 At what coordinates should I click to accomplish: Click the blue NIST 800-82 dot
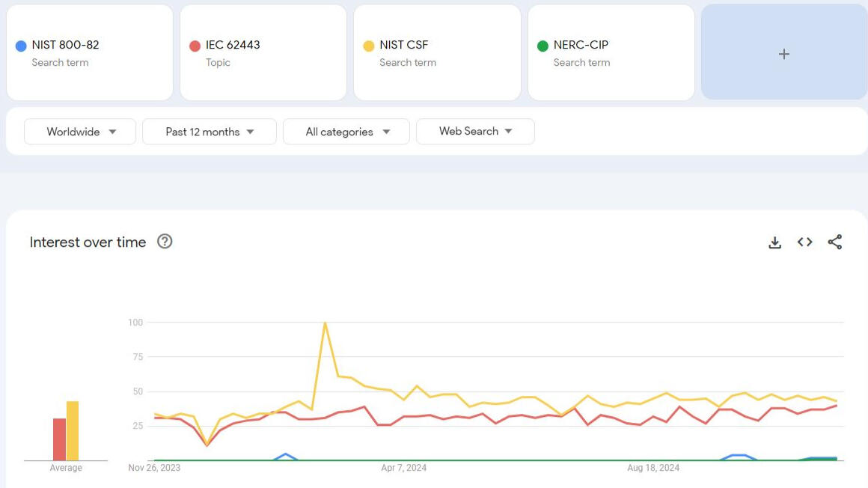21,46
